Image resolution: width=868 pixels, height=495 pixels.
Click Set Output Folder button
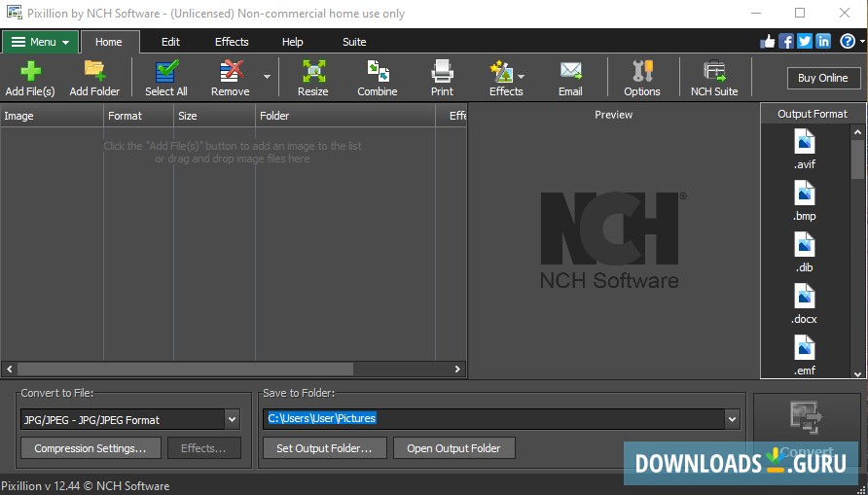[324, 448]
